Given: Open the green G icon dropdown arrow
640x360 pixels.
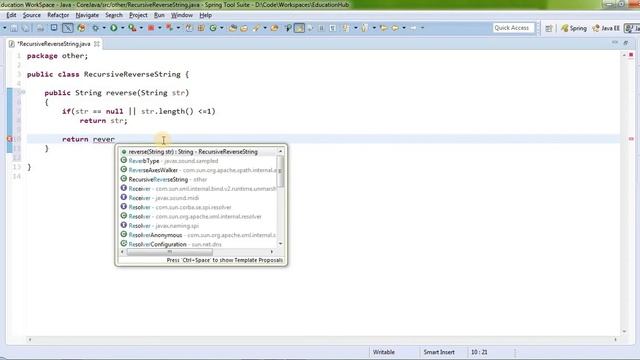Looking at the screenshot, I should tap(222, 28).
